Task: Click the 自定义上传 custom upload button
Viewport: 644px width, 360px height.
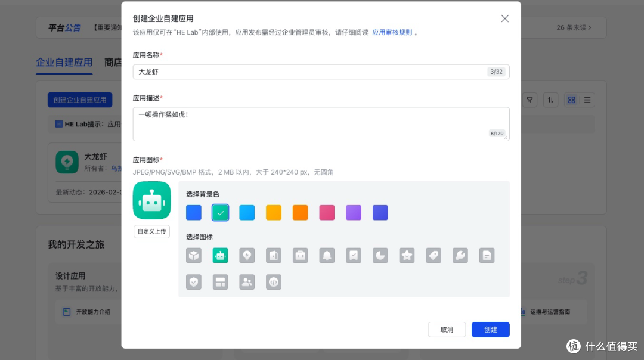Action: (151, 231)
